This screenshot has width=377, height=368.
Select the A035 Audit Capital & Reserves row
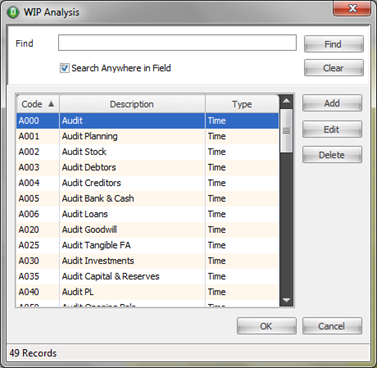[147, 276]
